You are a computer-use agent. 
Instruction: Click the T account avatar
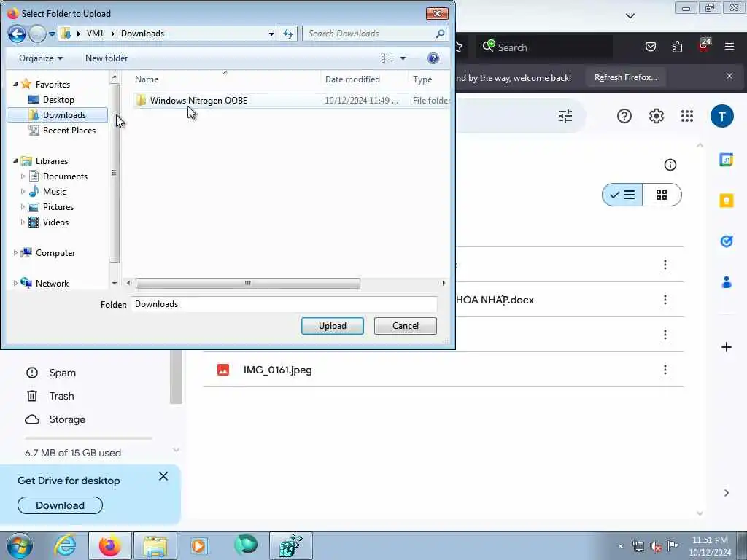click(722, 116)
